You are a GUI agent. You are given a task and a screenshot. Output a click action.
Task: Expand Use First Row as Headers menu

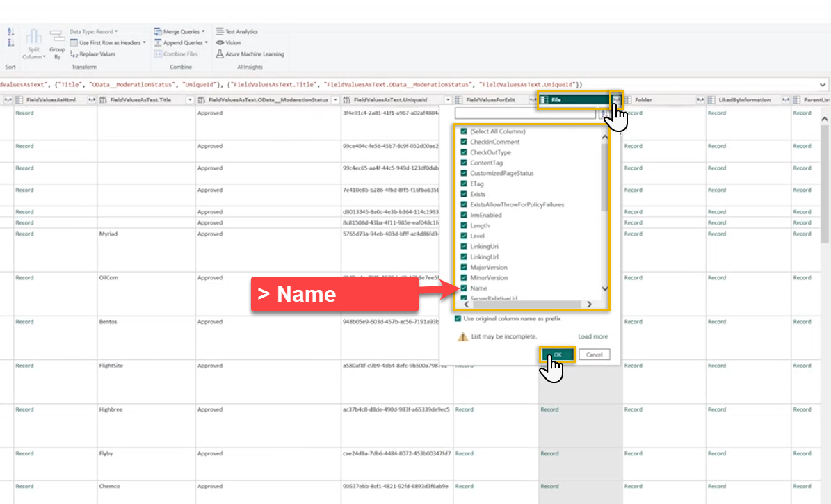145,42
